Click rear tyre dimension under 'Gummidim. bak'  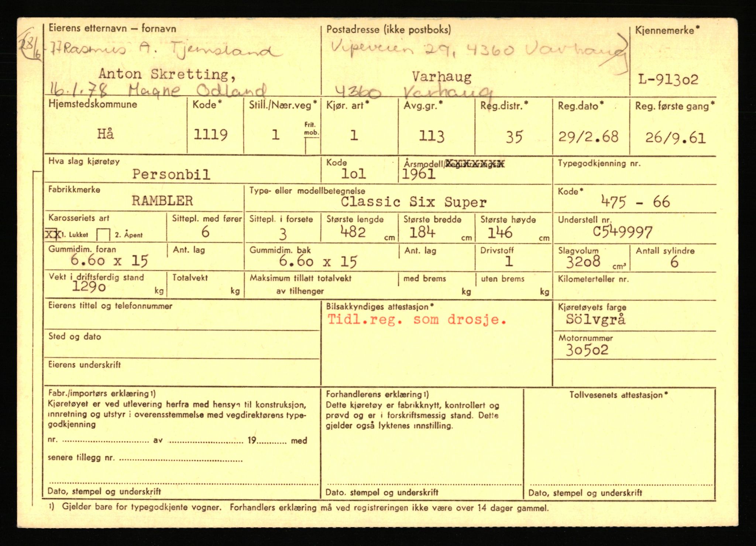[318, 262]
